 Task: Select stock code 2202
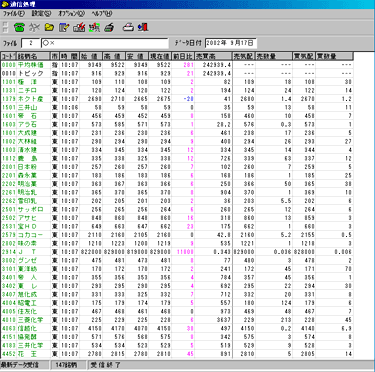click(x=9, y=184)
